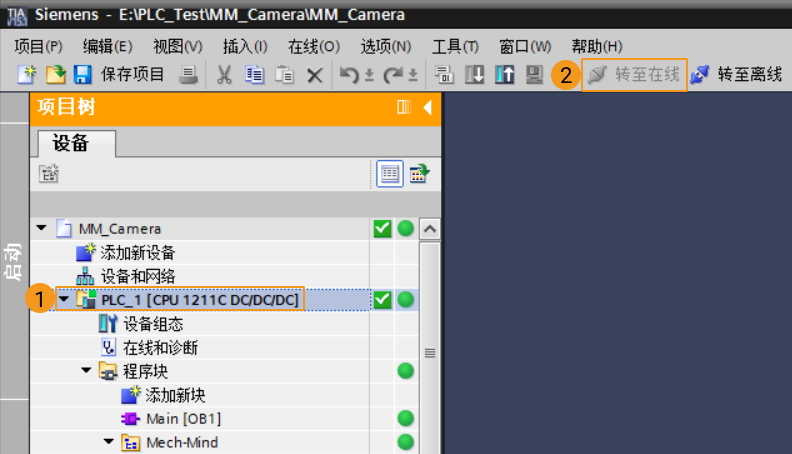The height and width of the screenshot is (454, 792).
Task: Open the 编辑(E) menu
Action: 108,46
